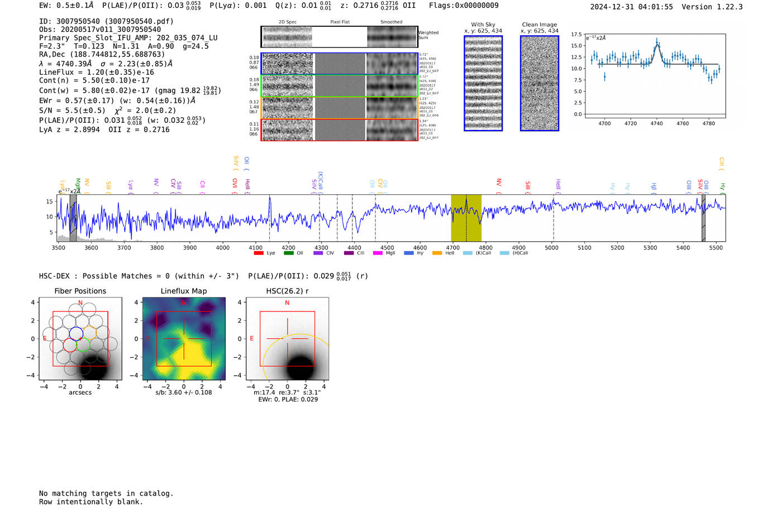Screen dimensions: 782x532
Task: Click the green OII legend swatch
Action: 288,253
